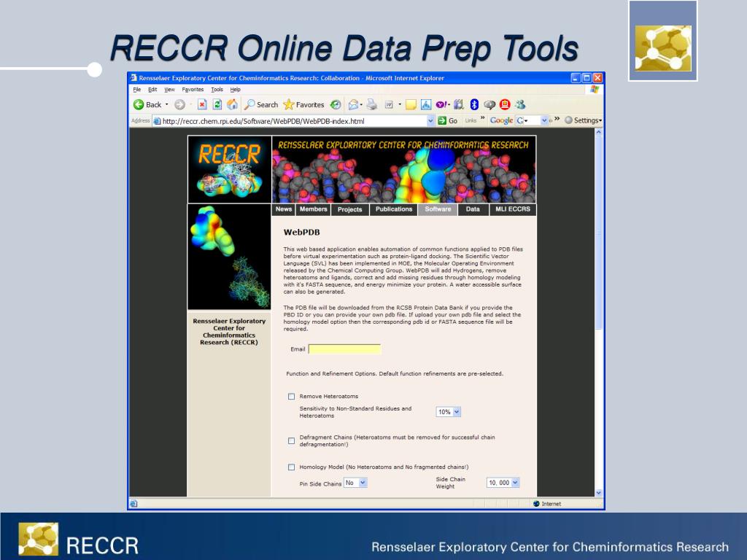The width and height of the screenshot is (747, 560).
Task: Click the Research toolbar icon
Action: [x=426, y=104]
